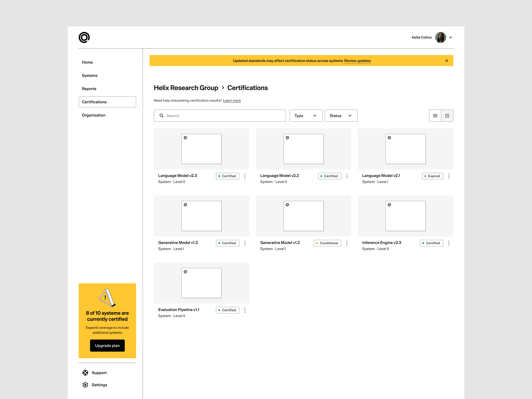Switch to grid view

[x=447, y=116]
